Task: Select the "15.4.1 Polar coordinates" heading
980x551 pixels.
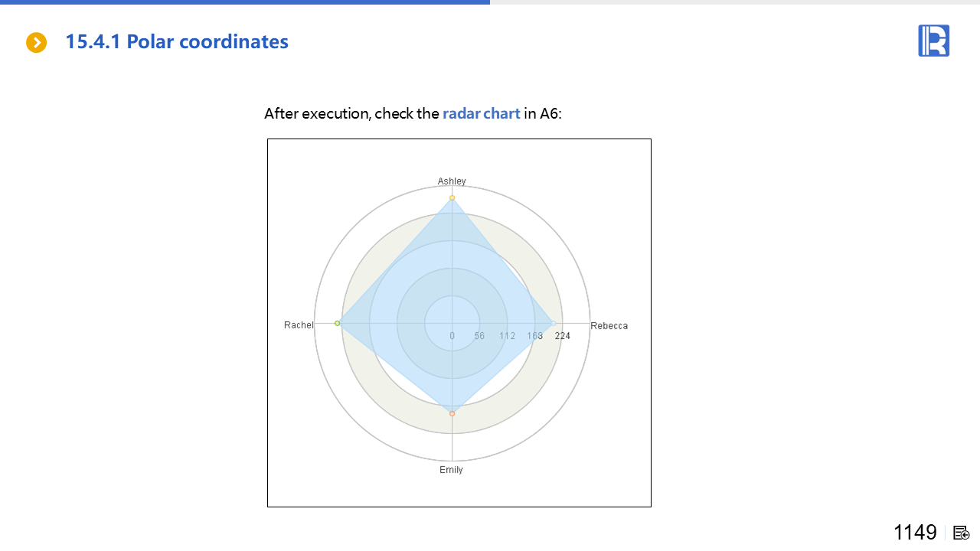Action: pyautogui.click(x=177, y=42)
